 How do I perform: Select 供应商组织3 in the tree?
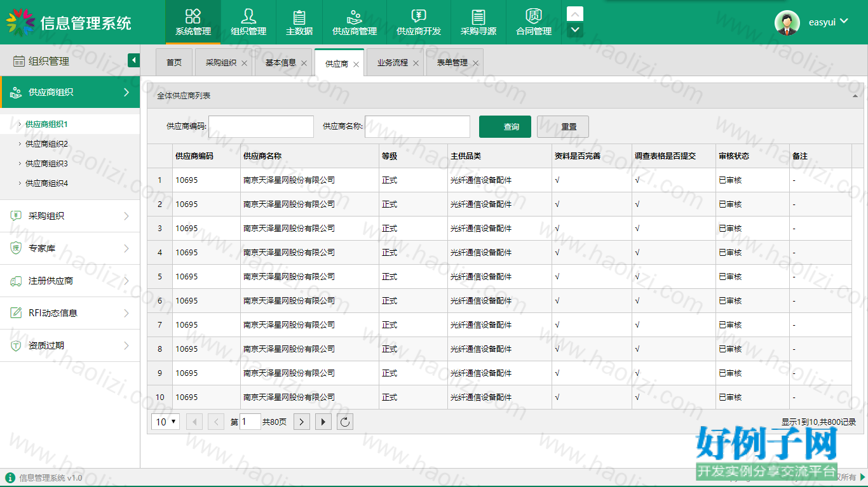[x=46, y=164]
